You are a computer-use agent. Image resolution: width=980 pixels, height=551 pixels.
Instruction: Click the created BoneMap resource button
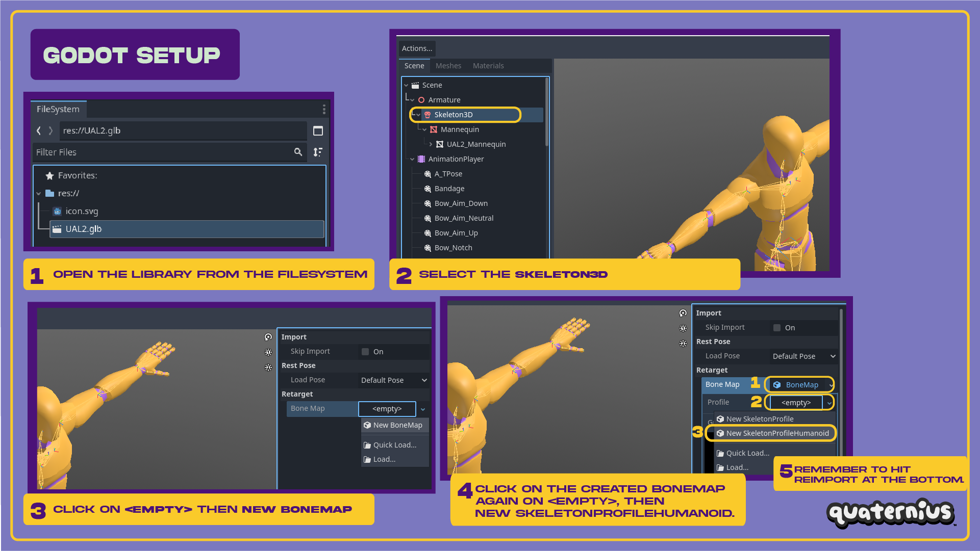click(798, 385)
